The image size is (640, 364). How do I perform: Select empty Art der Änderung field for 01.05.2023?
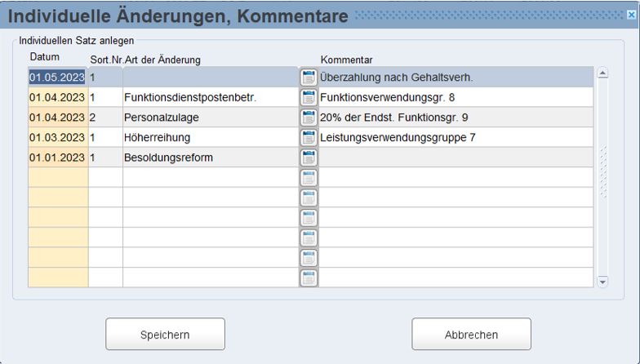click(210, 78)
